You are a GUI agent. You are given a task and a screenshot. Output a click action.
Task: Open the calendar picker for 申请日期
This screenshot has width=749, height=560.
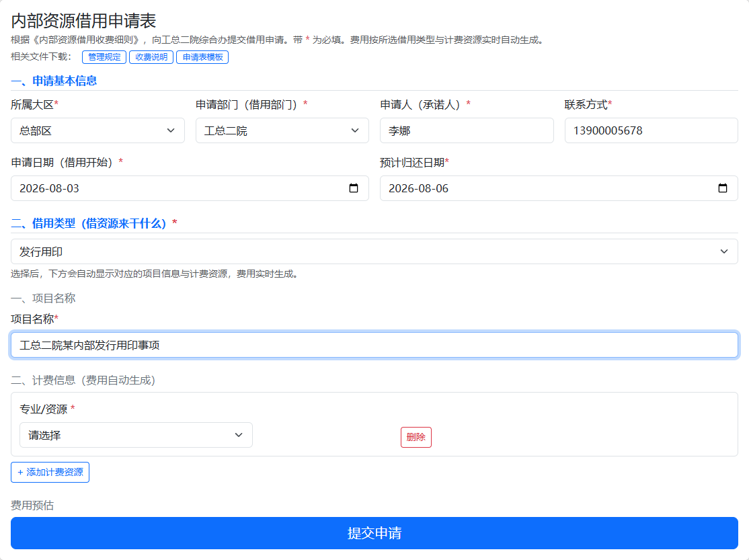tap(354, 188)
